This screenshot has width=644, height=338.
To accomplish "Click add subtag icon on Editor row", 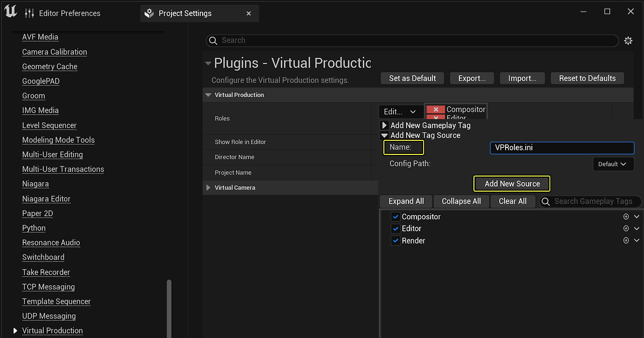I will point(626,228).
